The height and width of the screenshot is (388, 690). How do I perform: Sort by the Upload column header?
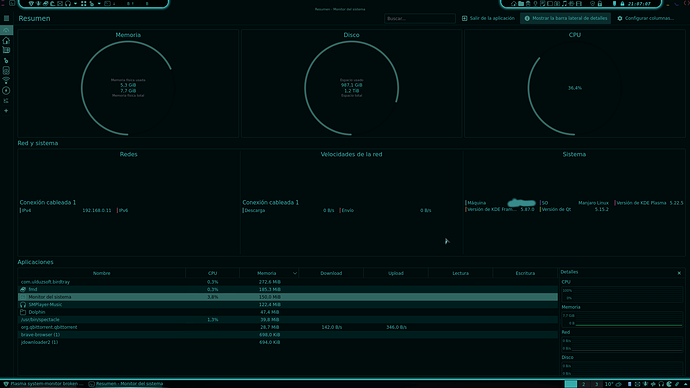tap(396, 273)
